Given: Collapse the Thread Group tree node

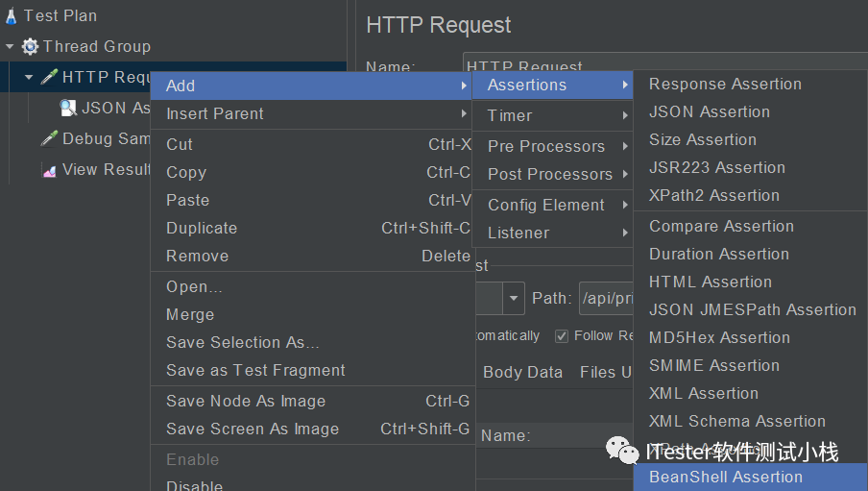Looking at the screenshot, I should tap(10, 46).
